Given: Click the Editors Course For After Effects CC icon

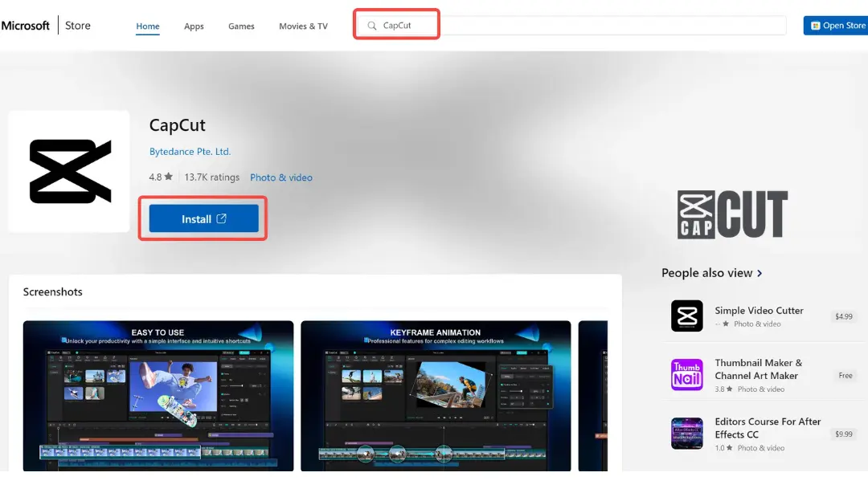Looking at the screenshot, I should pos(686,434).
